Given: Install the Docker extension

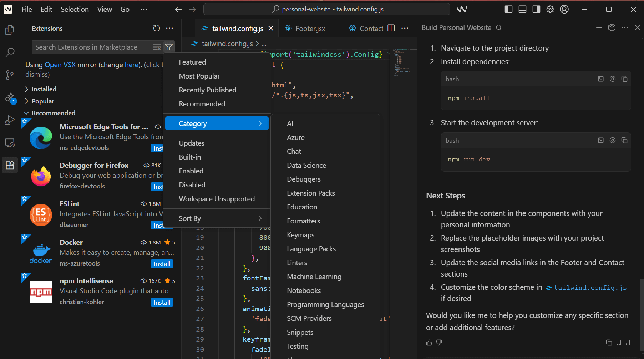Looking at the screenshot, I should pyautogui.click(x=162, y=264).
